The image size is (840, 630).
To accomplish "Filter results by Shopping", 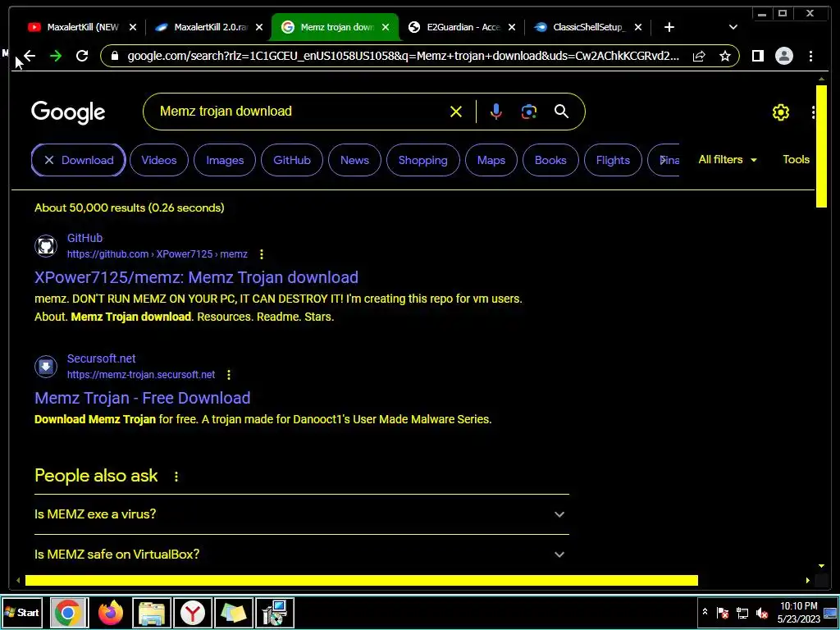I will point(422,160).
